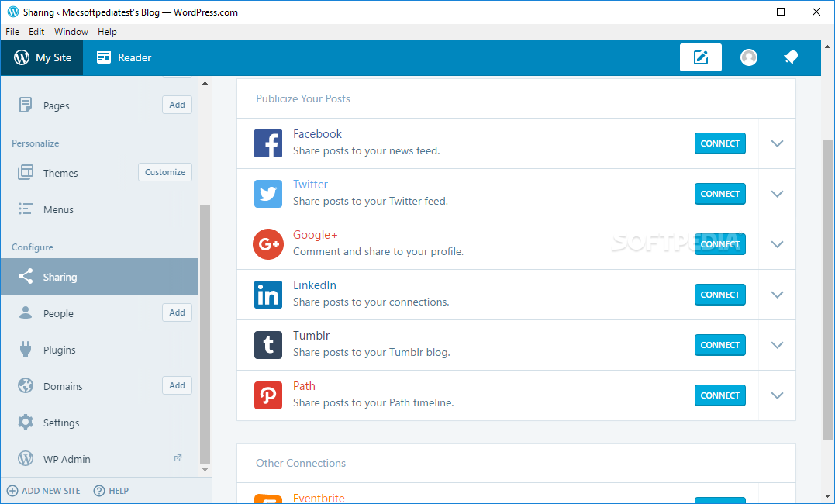835x504 pixels.
Task: Expand the Tumblr connection chevron
Action: (777, 345)
